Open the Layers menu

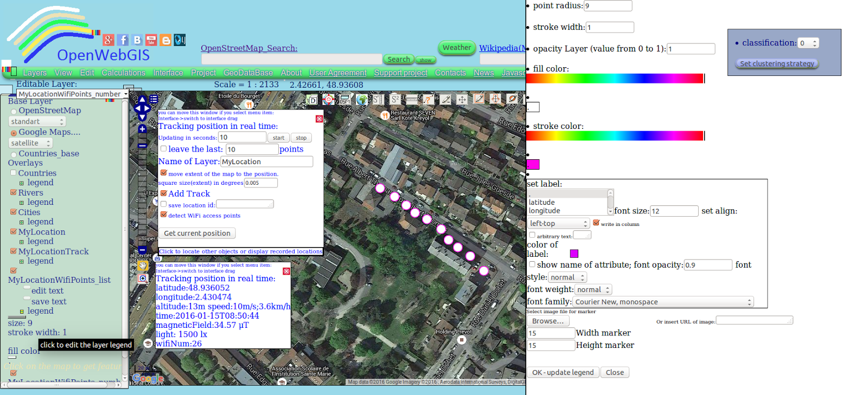(35, 73)
